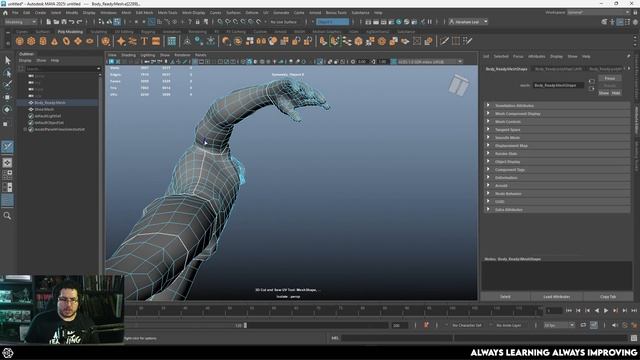
Task: Pick the Lasso select tool in toolbox
Action: coord(7,73)
